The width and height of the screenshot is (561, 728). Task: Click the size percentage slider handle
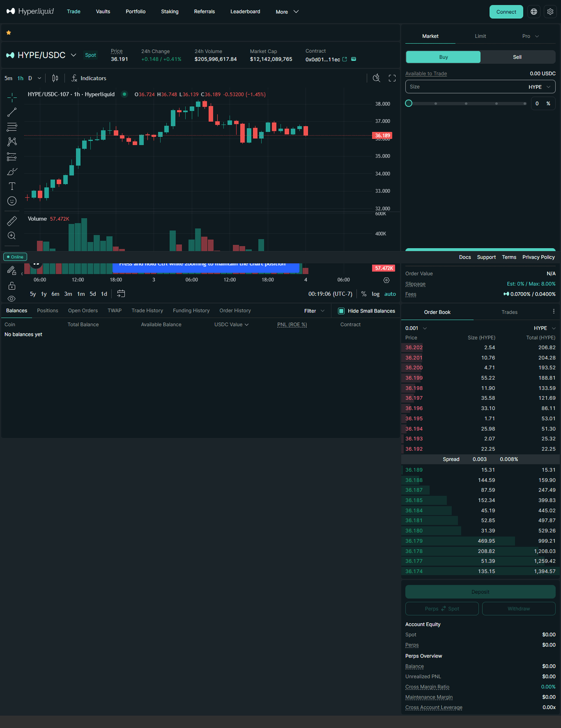(x=409, y=103)
